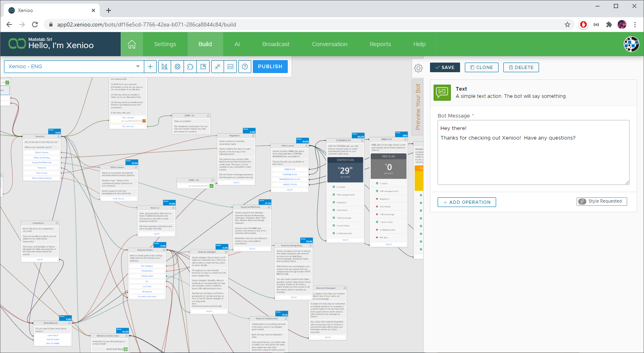Click the FREE PLAN 0 price card
The image size is (644, 353).
tap(388, 166)
